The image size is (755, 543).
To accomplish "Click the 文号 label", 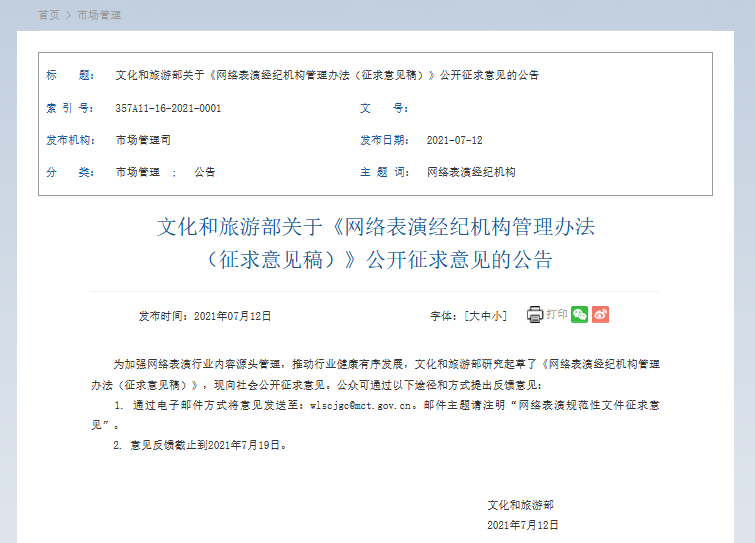I will click(x=384, y=108).
